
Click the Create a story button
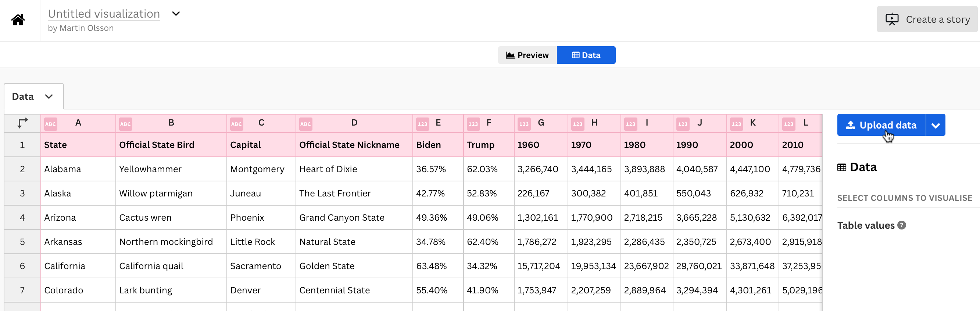click(x=927, y=19)
